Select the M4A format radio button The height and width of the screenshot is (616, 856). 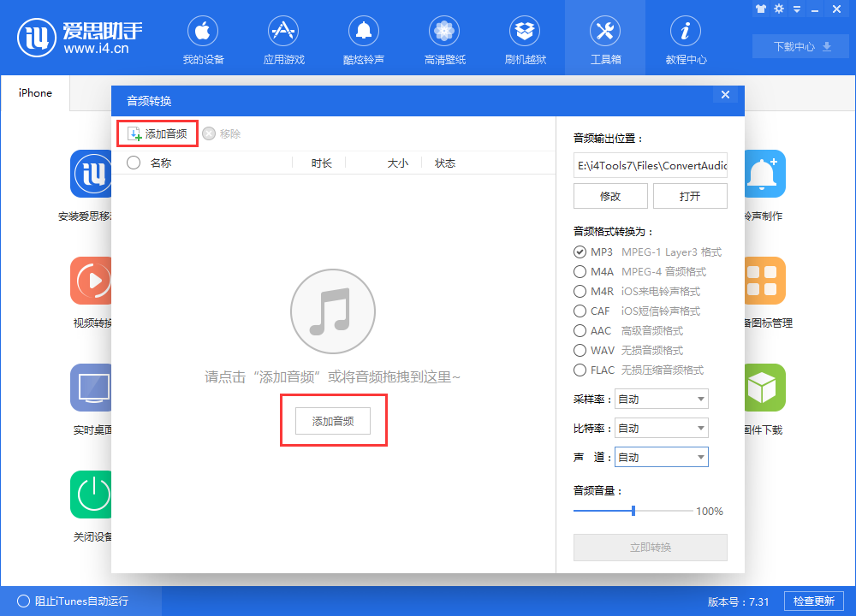click(580, 272)
